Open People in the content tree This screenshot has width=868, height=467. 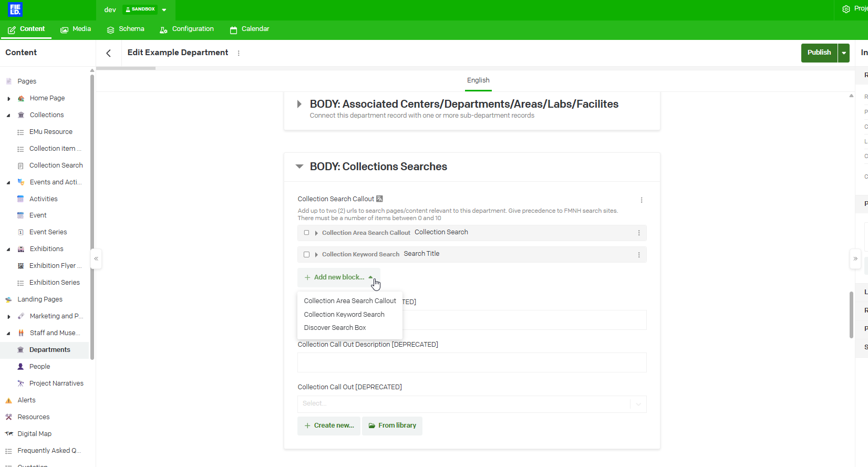click(40, 367)
